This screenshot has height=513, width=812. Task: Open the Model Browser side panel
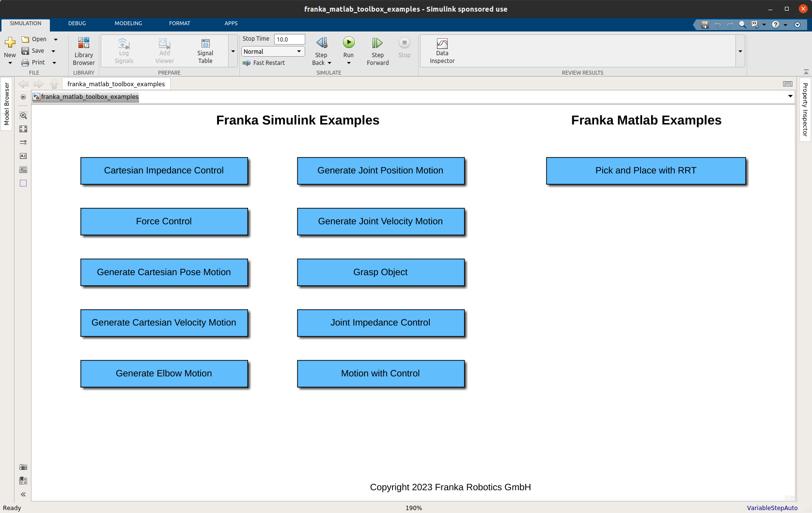7,104
